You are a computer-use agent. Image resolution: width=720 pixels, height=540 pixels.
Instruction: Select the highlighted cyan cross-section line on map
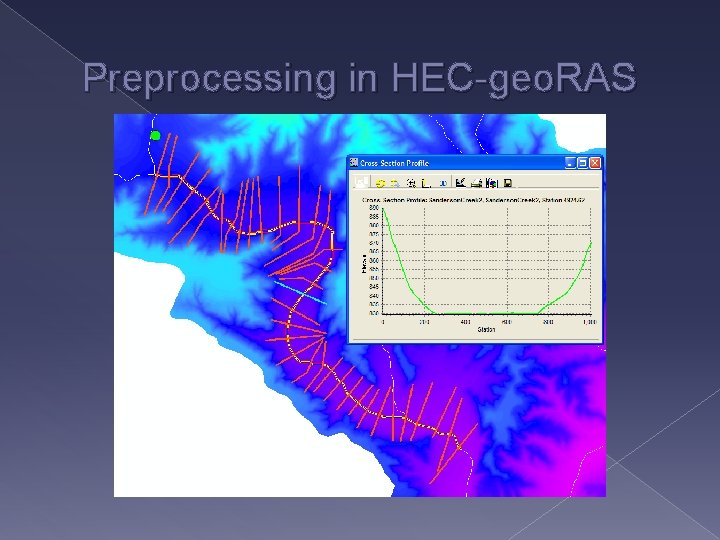click(301, 293)
